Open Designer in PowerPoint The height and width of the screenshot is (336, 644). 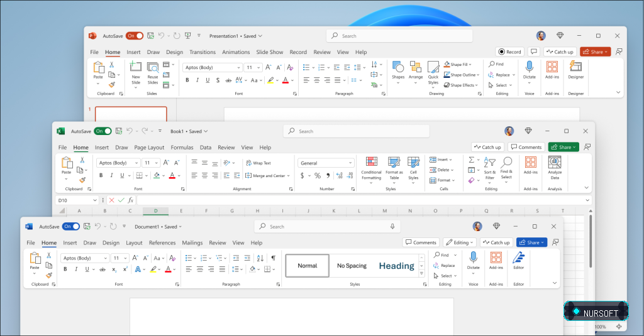point(576,70)
